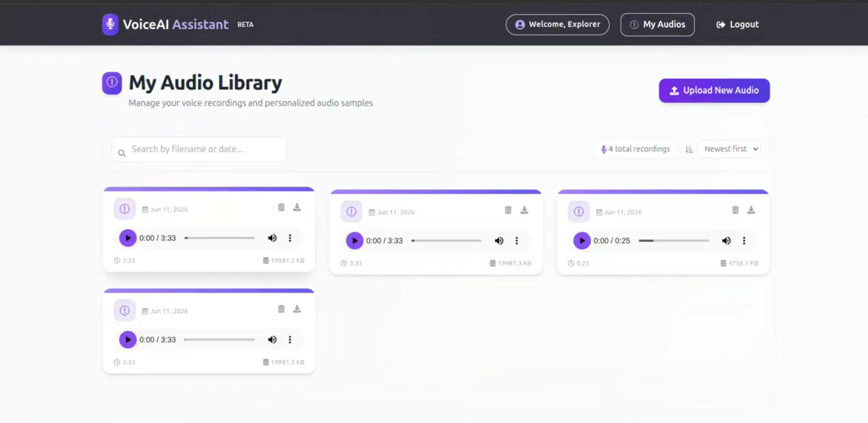Click the waveform icon on second recording card

tap(351, 212)
